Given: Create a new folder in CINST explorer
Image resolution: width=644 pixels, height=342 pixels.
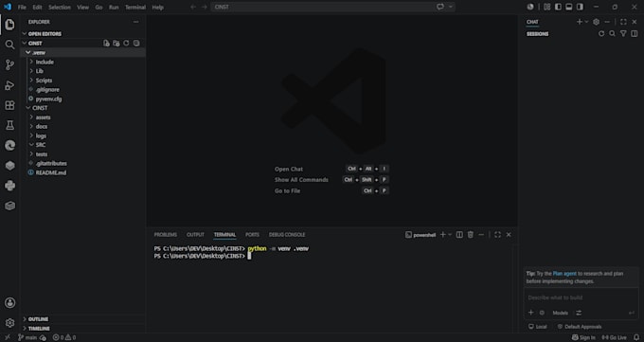Looking at the screenshot, I should point(116,44).
